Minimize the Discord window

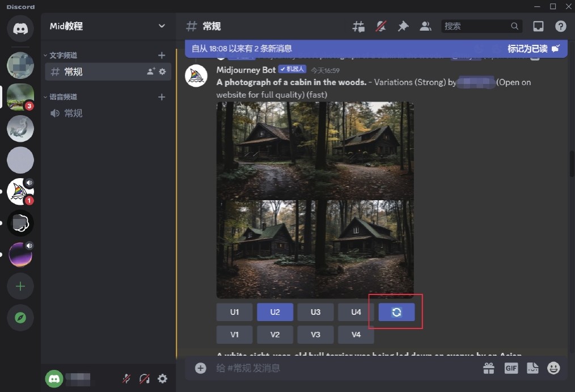click(537, 6)
